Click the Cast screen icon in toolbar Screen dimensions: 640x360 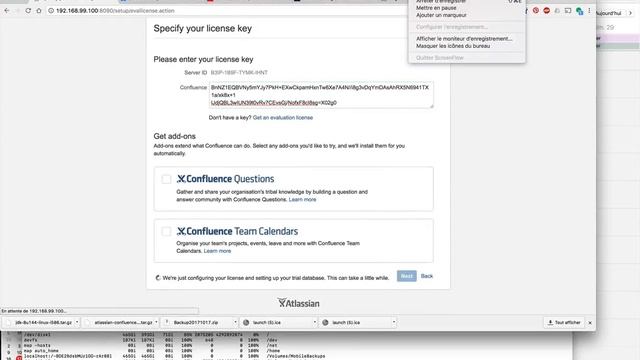(x=568, y=11)
